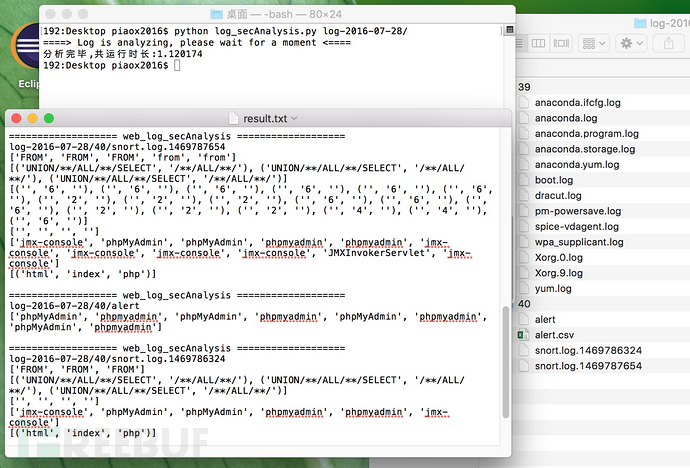Click log-2016-07-28/40/snort.log.1469786324 line in result.txt
The height and width of the screenshot is (468, 690).
[117, 358]
